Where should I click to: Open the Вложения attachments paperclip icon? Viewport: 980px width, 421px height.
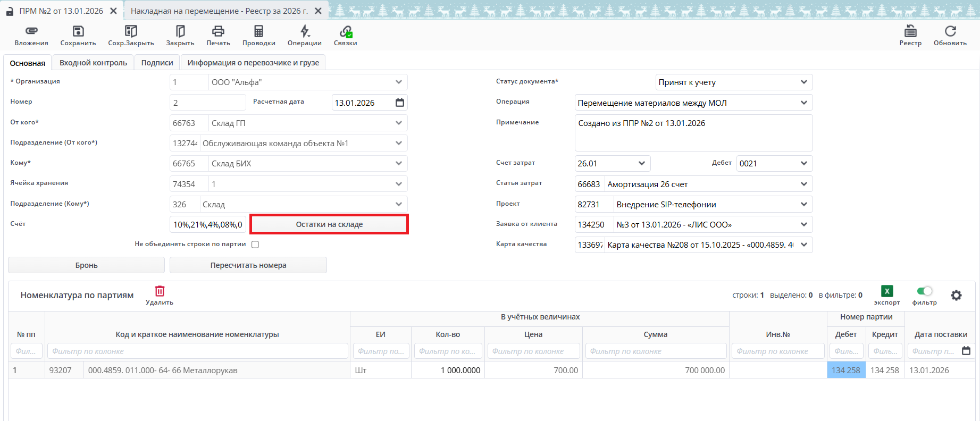tap(31, 31)
